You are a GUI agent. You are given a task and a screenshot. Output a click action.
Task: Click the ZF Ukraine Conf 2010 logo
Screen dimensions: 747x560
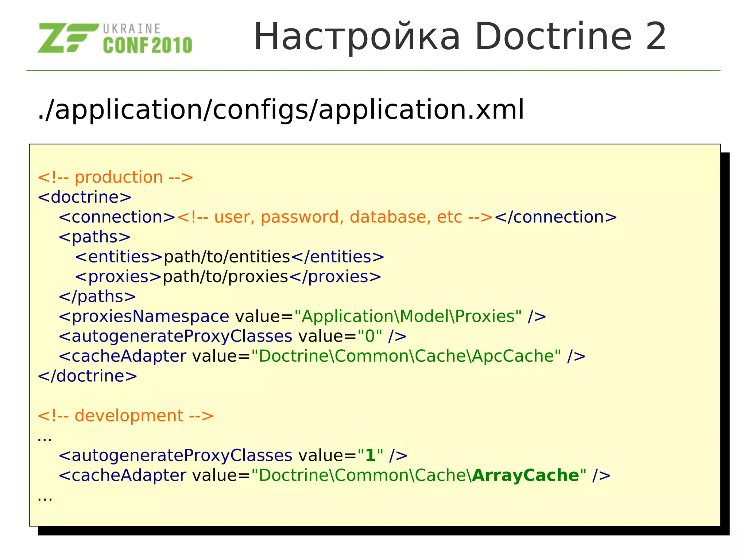(x=115, y=38)
